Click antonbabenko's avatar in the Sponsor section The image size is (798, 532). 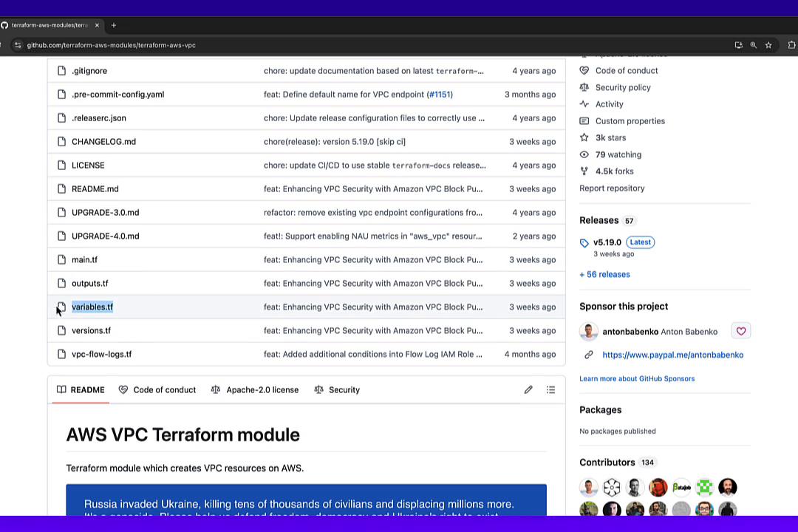[x=589, y=332]
